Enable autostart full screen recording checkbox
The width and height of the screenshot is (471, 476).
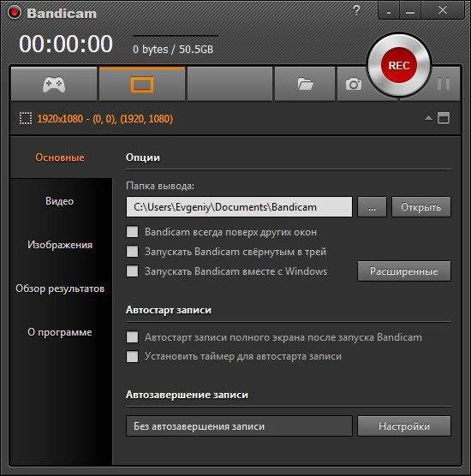pyautogui.click(x=132, y=337)
